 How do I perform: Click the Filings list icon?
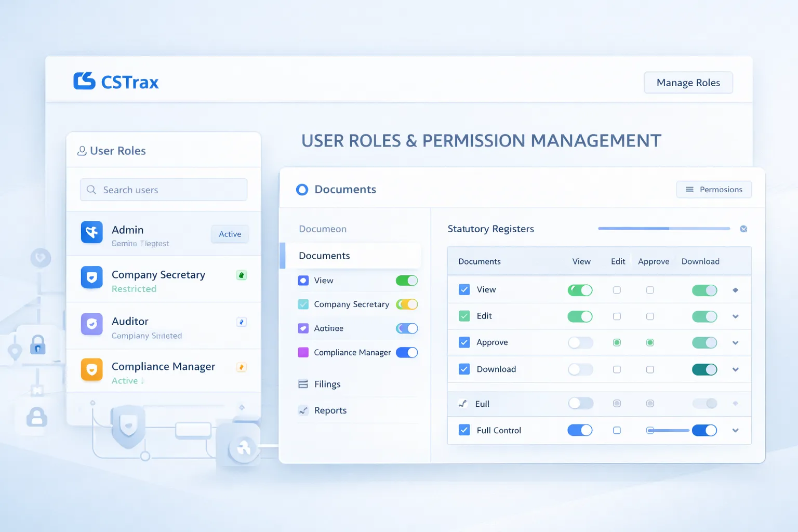(303, 384)
